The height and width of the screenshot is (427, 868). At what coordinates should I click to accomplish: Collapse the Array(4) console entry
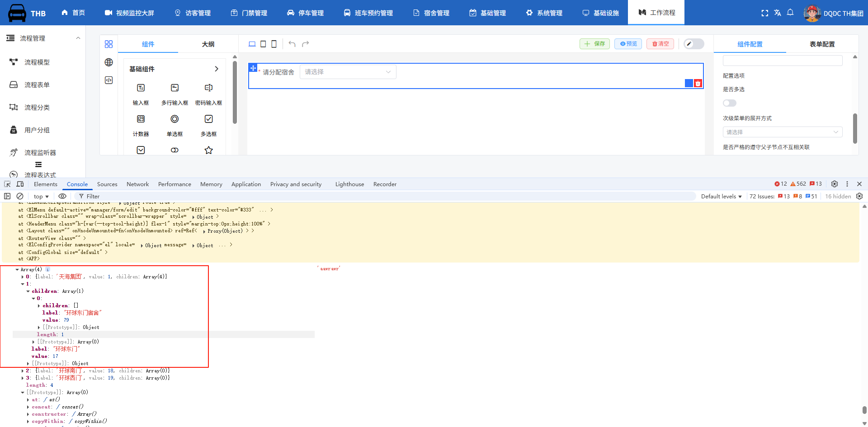coord(17,269)
